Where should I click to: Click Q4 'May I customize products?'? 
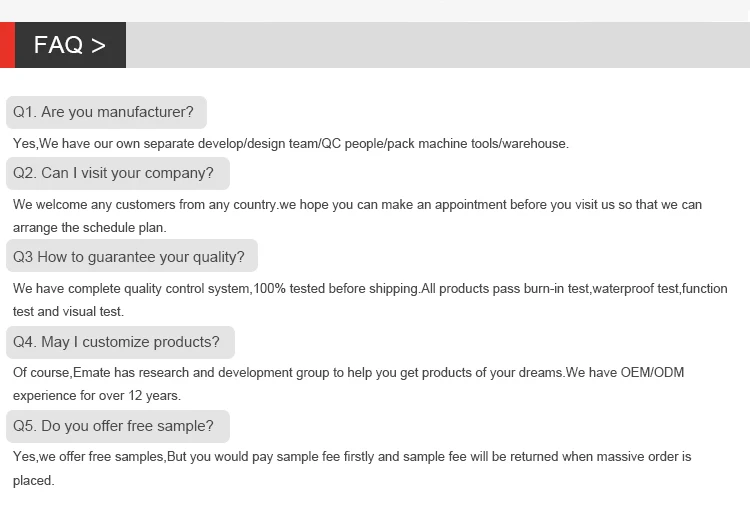117,342
